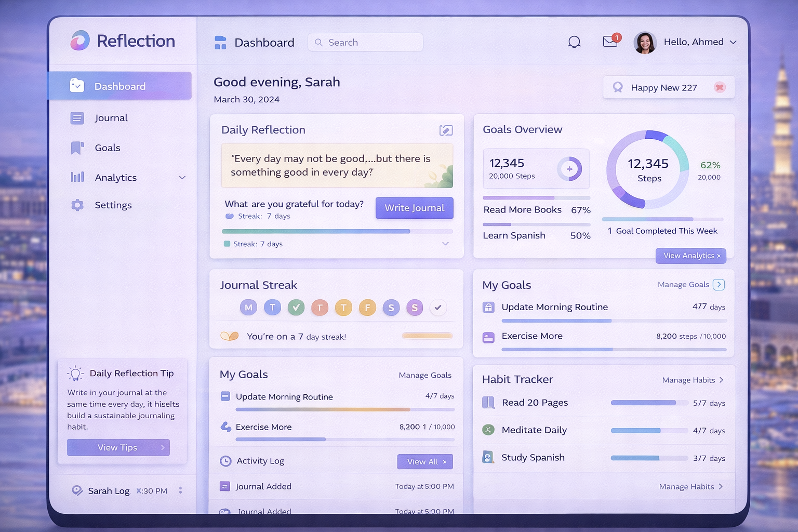This screenshot has width=798, height=532.
Task: Open Manage Habits at the bottom
Action: click(x=690, y=486)
